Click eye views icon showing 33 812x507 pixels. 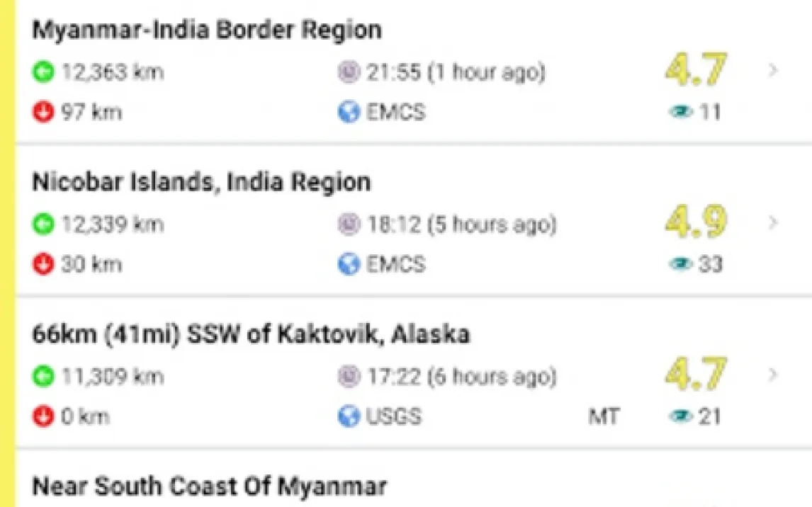[x=681, y=265]
